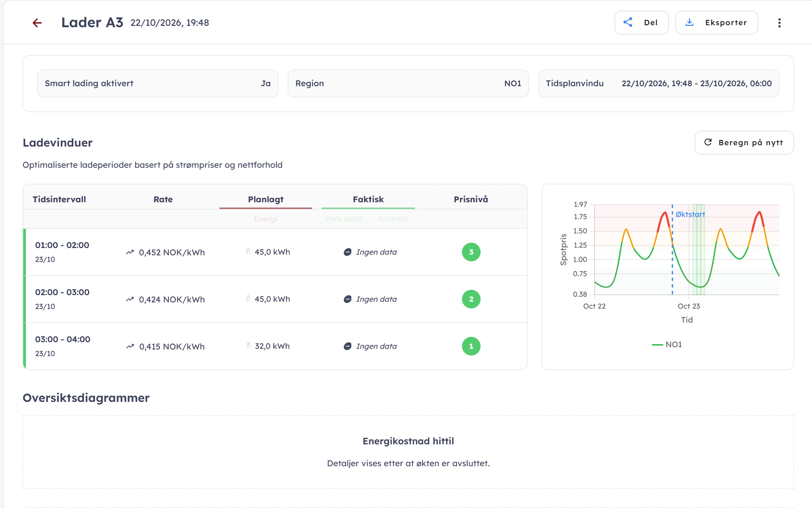Click the Smart lading aktivert field
This screenshot has width=812, height=508.
(157, 83)
